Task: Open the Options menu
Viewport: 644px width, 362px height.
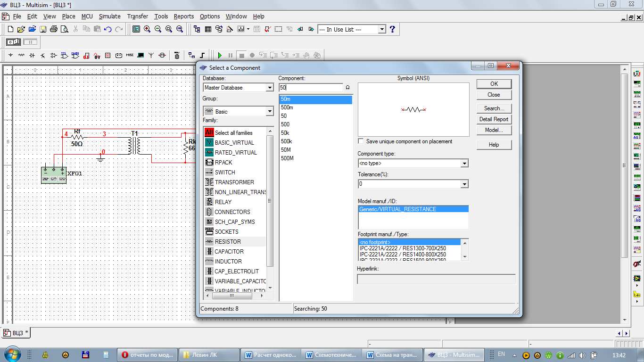Action: click(210, 16)
